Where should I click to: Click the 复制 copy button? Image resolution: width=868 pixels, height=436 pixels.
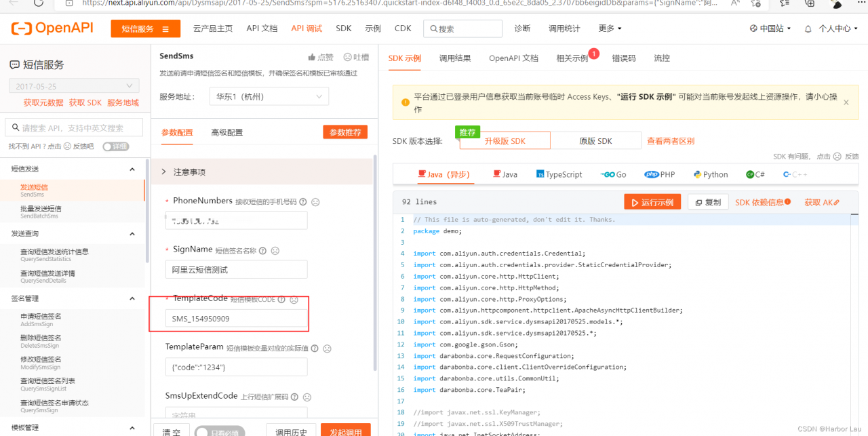point(708,202)
